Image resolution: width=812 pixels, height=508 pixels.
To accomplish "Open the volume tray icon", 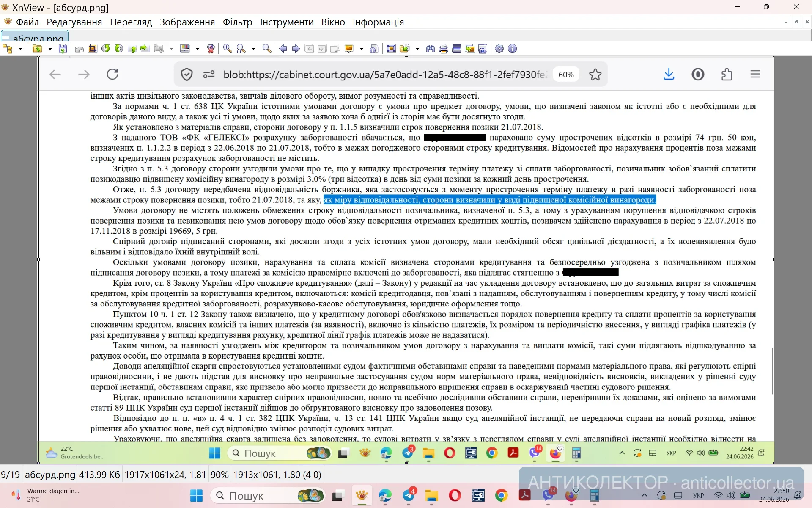I will 731,495.
